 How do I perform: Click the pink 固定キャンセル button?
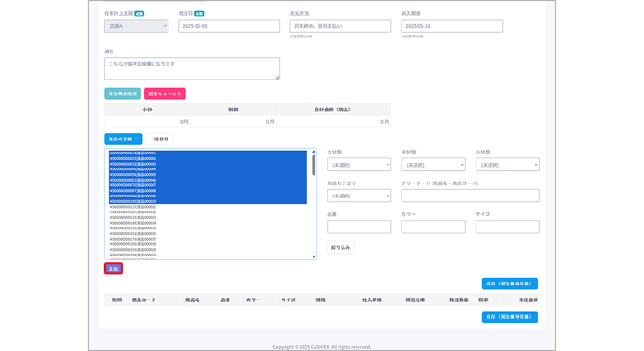click(x=165, y=94)
